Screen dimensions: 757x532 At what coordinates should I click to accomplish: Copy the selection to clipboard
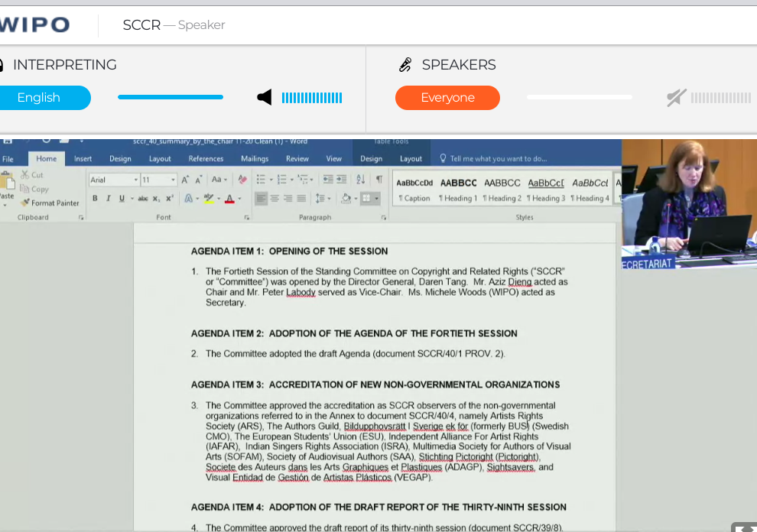point(34,190)
